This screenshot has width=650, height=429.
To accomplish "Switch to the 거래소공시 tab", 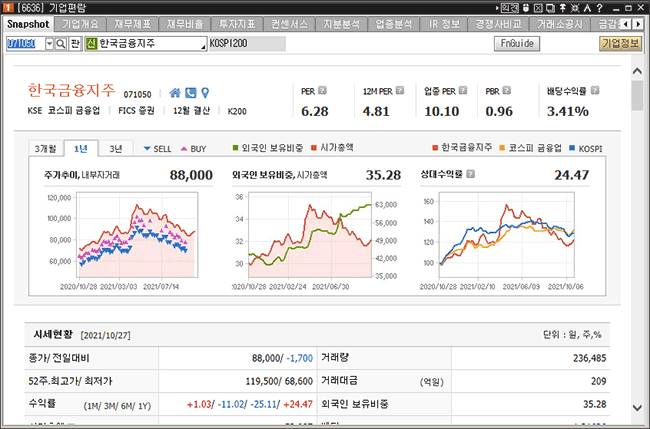I will point(560,24).
